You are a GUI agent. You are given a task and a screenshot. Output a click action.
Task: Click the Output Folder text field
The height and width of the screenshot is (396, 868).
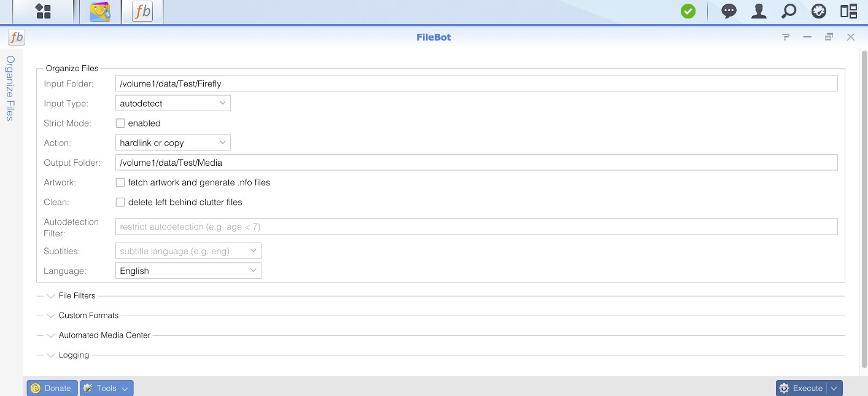coord(476,163)
